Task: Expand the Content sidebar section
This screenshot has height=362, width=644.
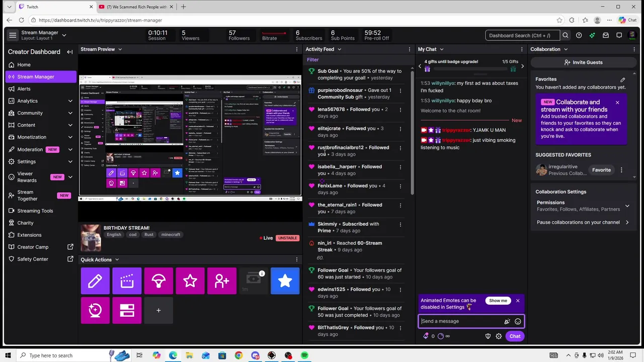Action: pyautogui.click(x=70, y=125)
